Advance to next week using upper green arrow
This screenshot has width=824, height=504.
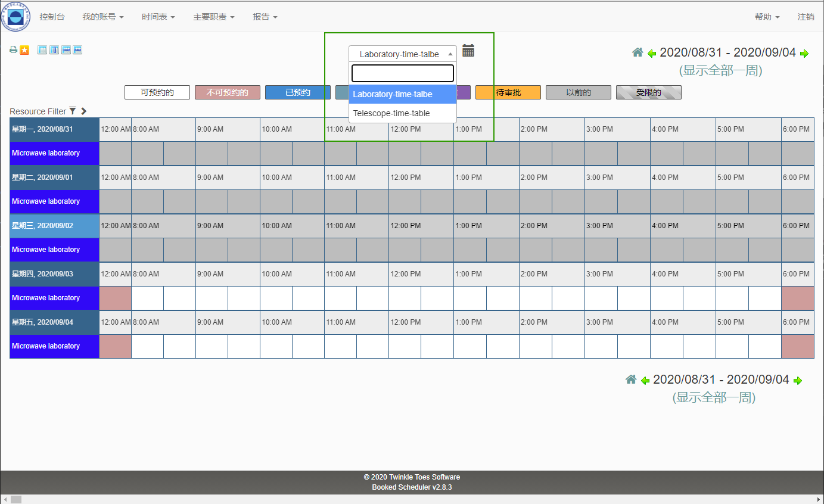tap(804, 54)
